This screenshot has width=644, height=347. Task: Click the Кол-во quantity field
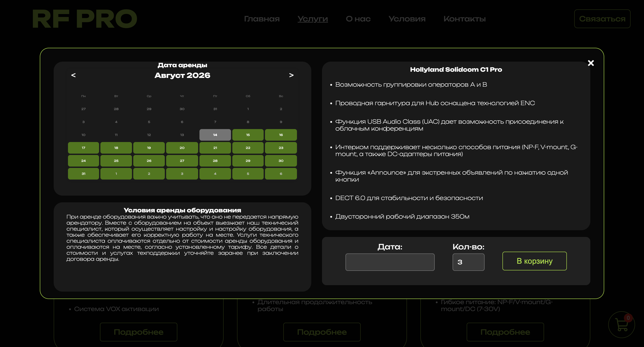[x=468, y=262]
